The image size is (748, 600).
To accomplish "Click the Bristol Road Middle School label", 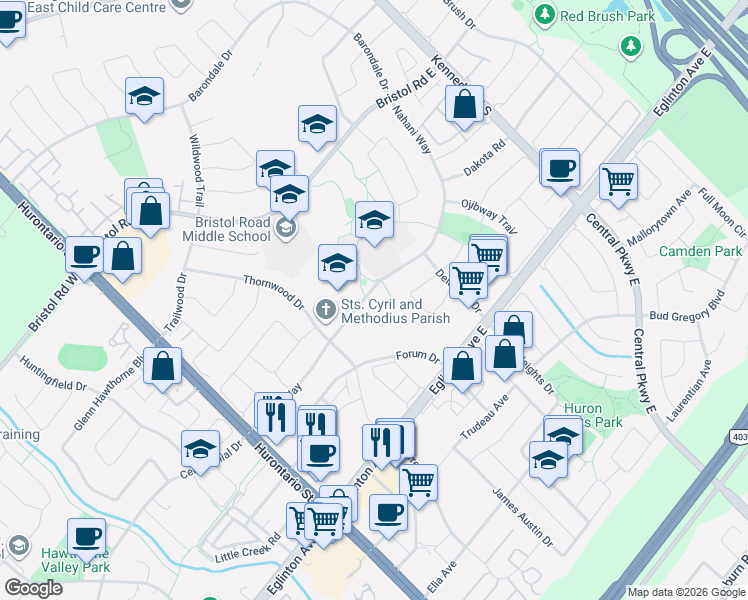I will (226, 229).
